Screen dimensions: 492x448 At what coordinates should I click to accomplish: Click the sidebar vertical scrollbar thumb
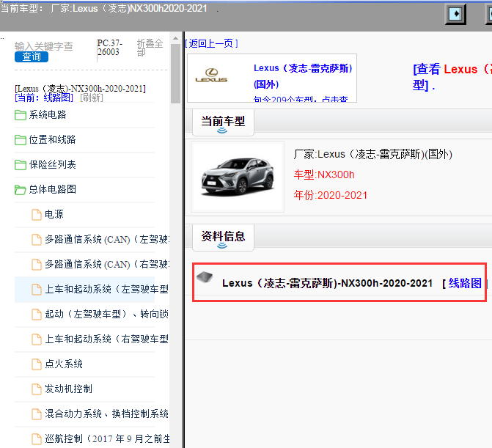click(176, 74)
